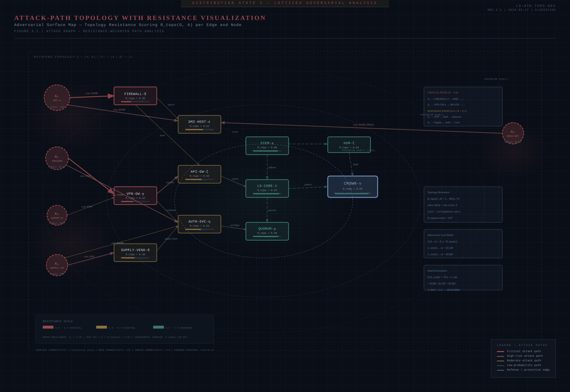
Task: Click the High-risk attack path legend line
Action: click(500, 356)
